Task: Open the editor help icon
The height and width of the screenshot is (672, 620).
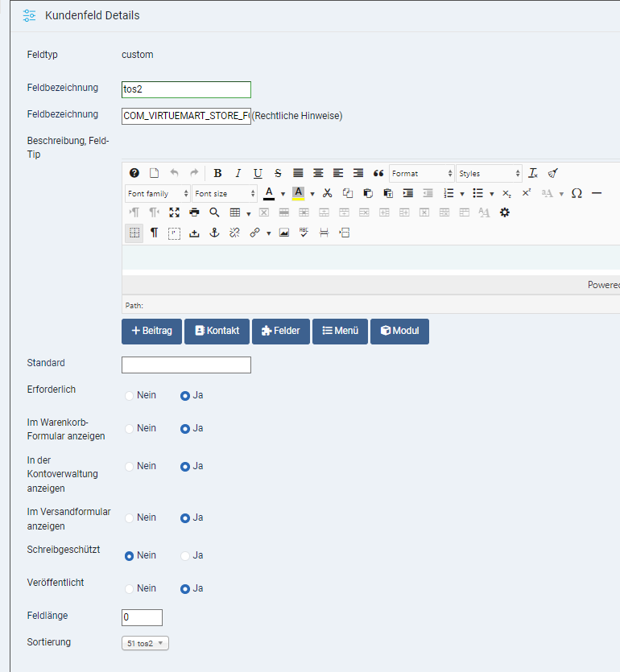Action: tap(134, 173)
